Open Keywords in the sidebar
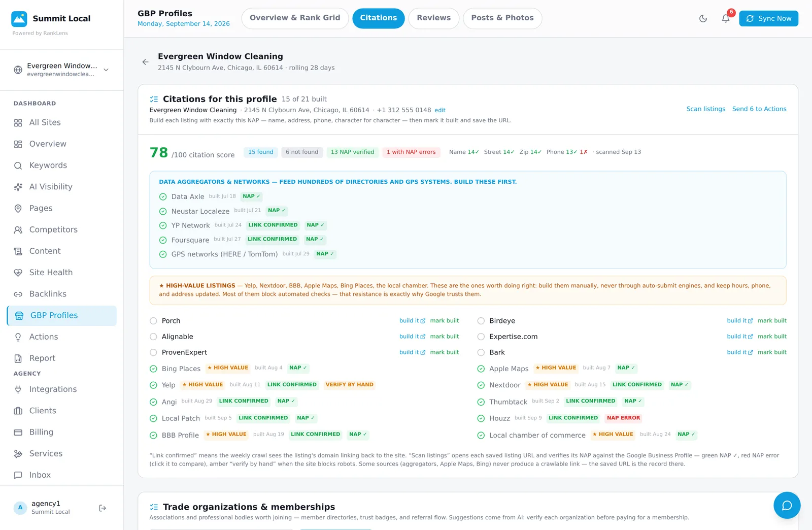Image resolution: width=812 pixels, height=530 pixels. click(x=62, y=165)
